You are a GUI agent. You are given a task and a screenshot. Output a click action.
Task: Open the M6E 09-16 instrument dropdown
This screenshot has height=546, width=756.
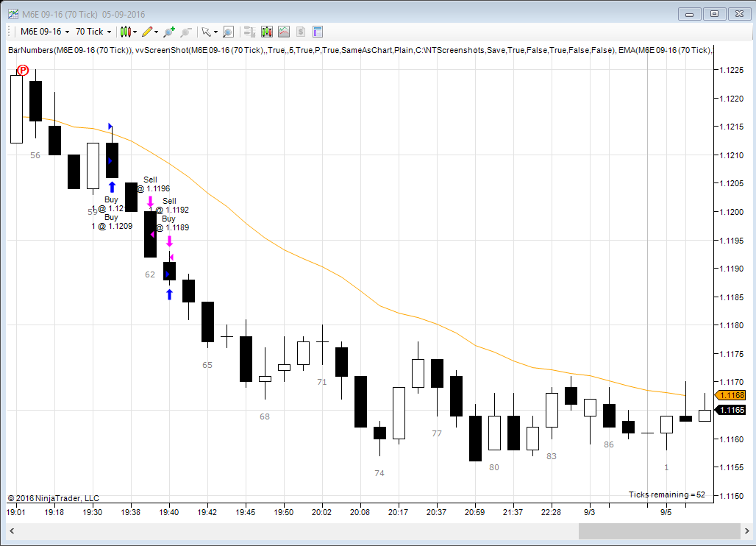pos(45,32)
